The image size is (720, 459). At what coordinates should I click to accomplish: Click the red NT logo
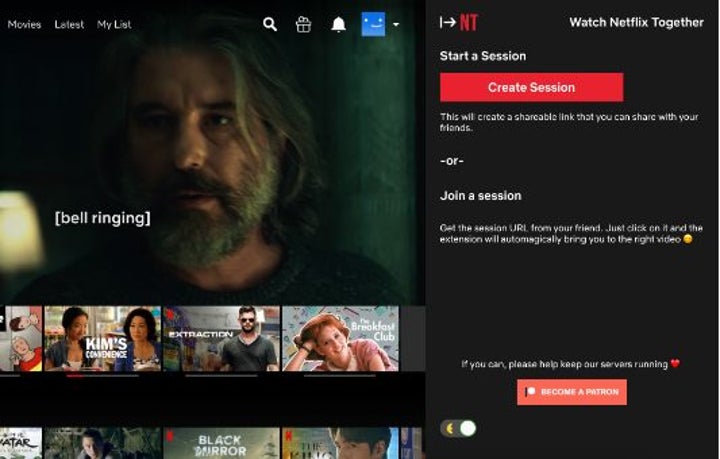[x=469, y=22]
